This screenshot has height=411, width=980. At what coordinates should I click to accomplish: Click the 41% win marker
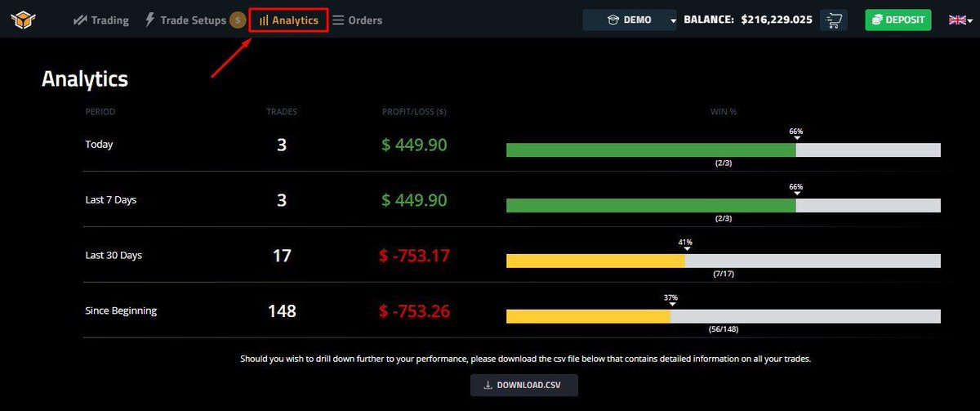(x=685, y=244)
